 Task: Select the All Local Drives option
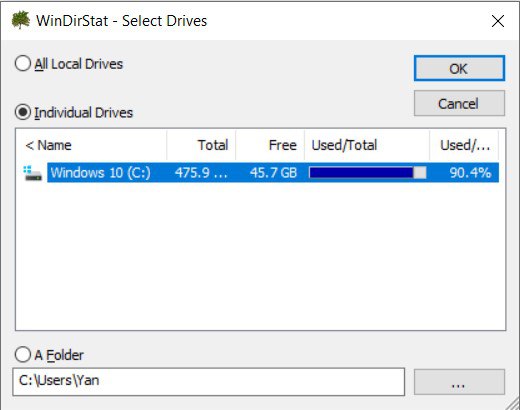coord(69,64)
